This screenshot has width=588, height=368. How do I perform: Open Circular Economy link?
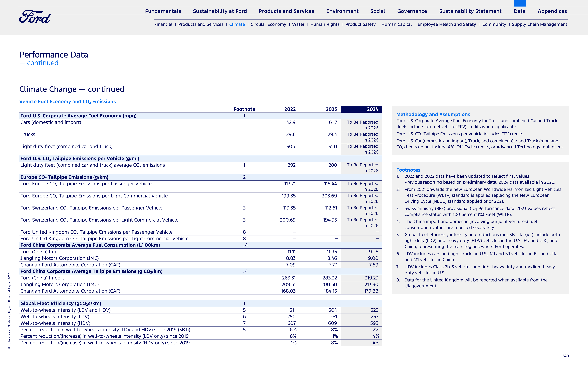pyautogui.click(x=268, y=24)
